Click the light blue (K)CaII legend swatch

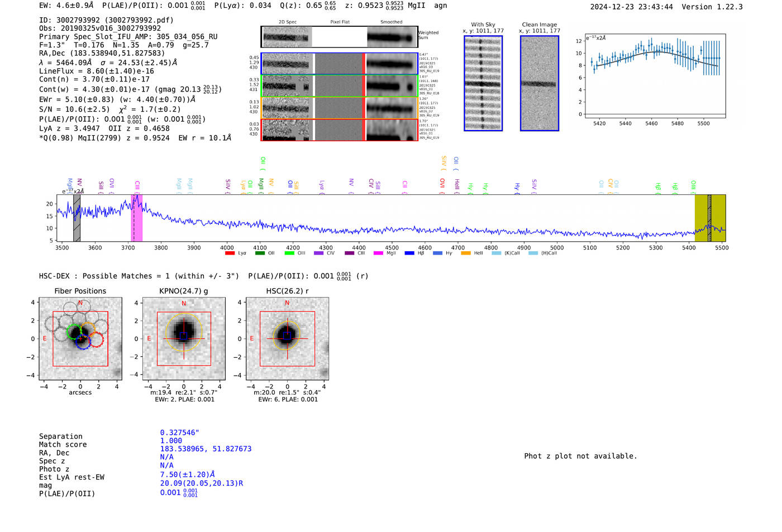(496, 253)
